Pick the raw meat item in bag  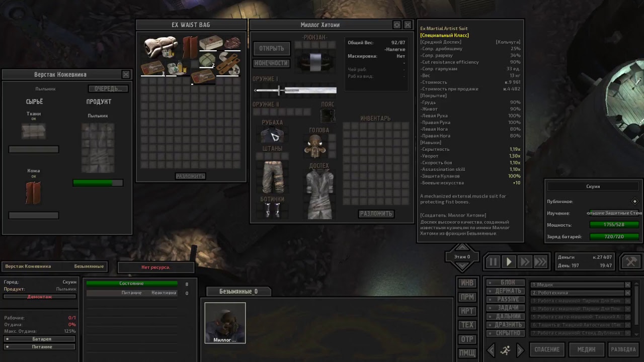tap(232, 43)
